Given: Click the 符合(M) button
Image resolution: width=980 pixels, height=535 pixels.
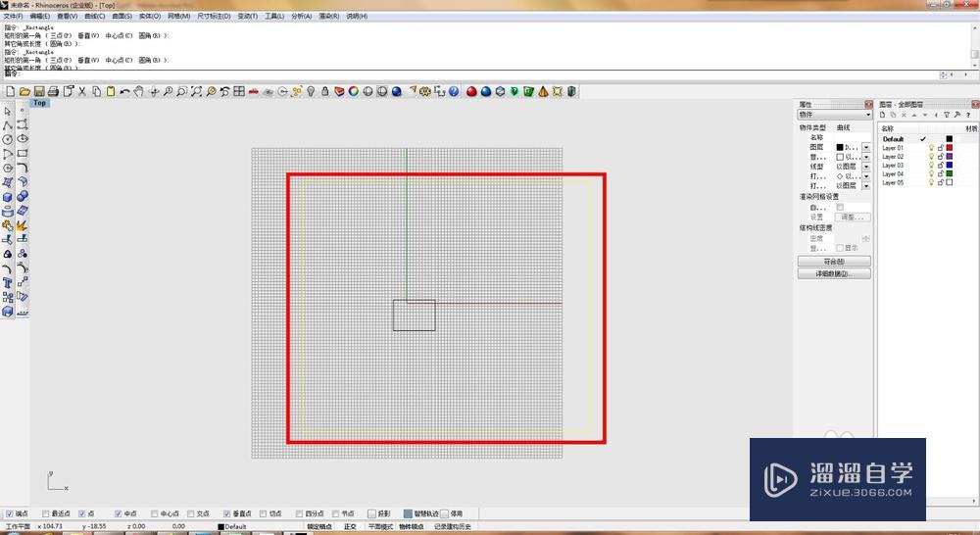Looking at the screenshot, I should (834, 262).
